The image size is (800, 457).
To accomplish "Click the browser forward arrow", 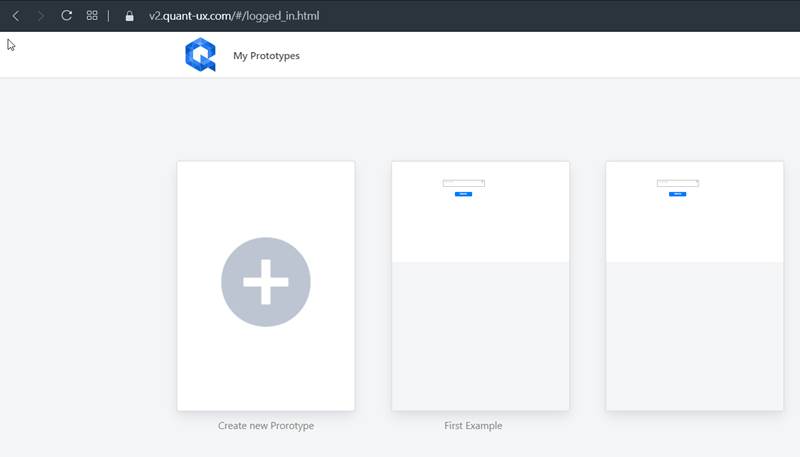I will 41,16.
